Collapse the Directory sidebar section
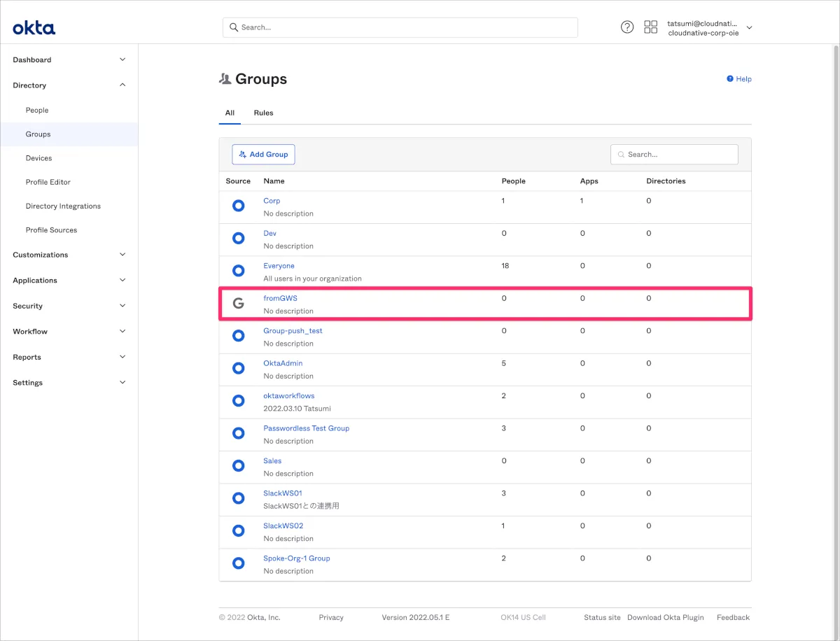Viewport: 840px width, 641px height. coord(69,85)
